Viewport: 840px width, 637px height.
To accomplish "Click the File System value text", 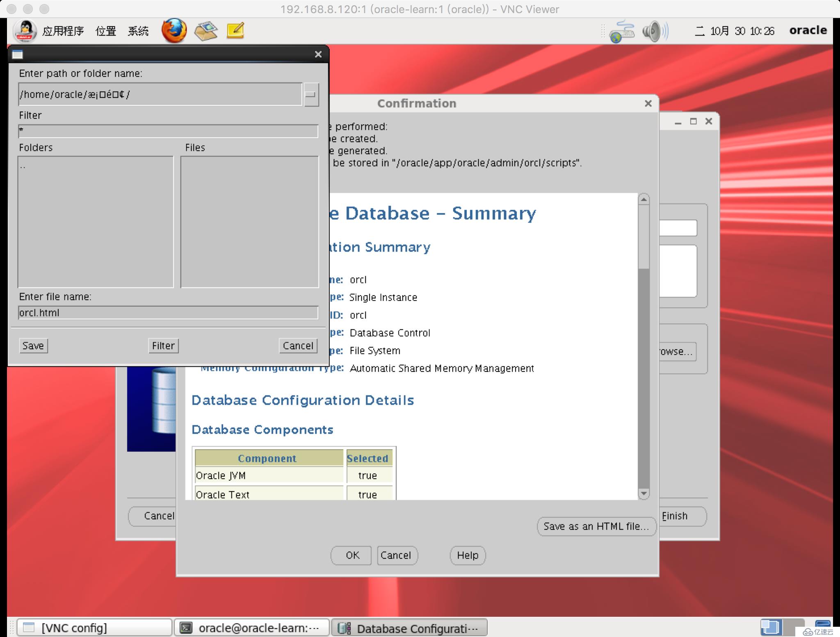I will 375,351.
